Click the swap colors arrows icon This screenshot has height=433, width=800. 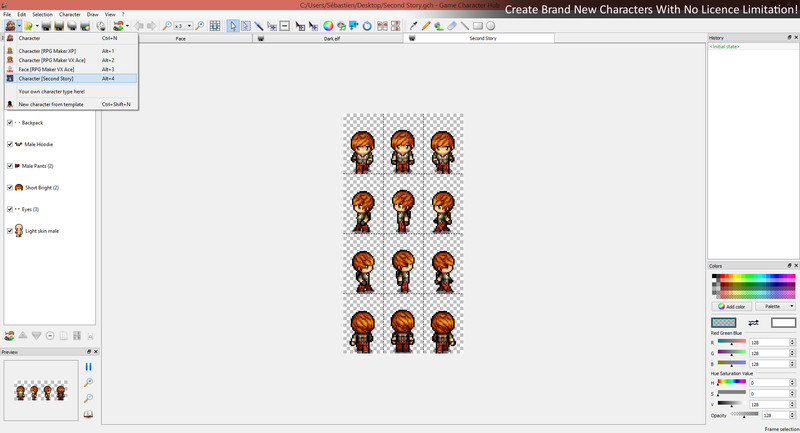753,323
